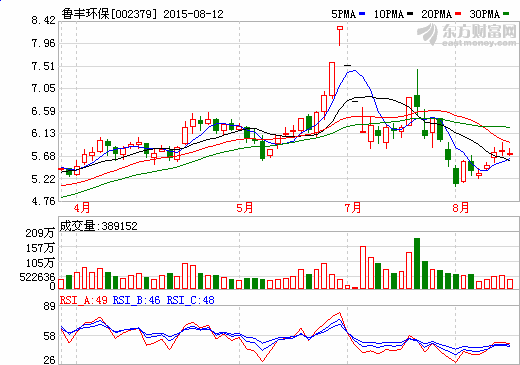Click the 成交量:389152 volume heading
Image resolution: width=520 pixels, height=365 pixels.
coord(98,226)
